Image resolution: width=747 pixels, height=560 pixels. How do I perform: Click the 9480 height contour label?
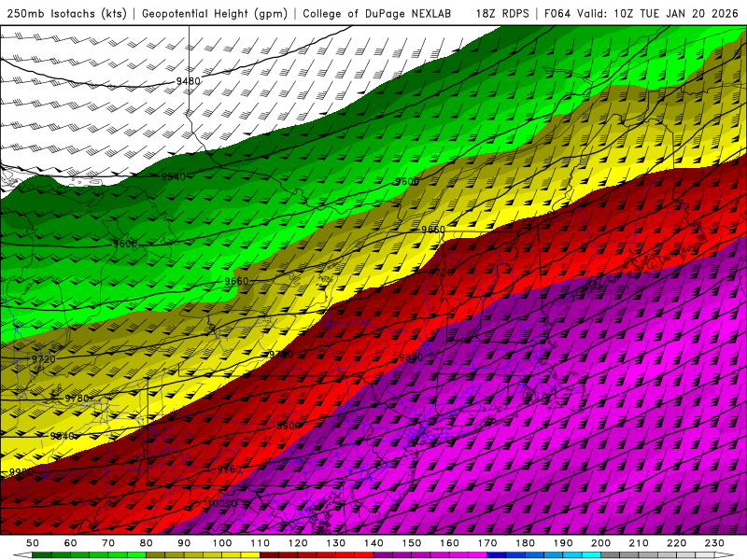tap(189, 81)
